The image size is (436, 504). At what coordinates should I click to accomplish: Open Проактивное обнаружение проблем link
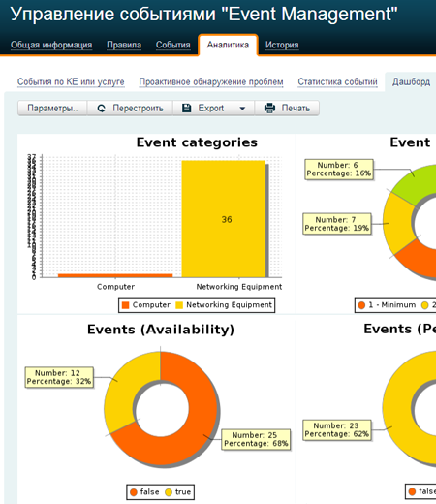coord(211,81)
